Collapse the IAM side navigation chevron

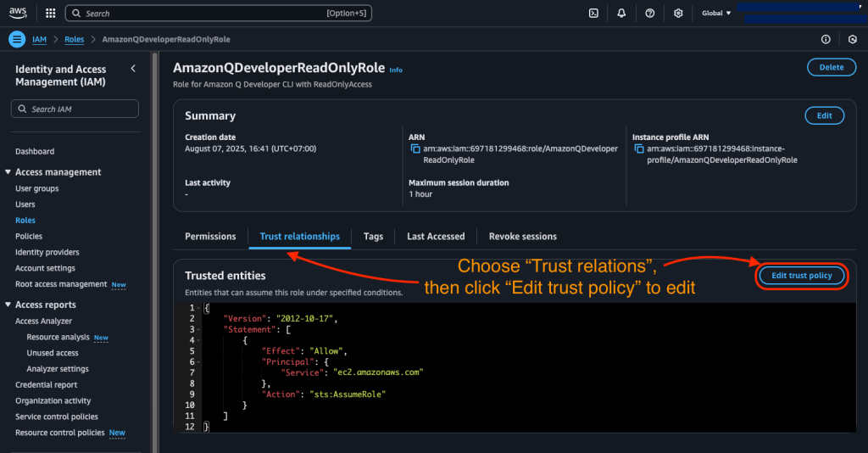(133, 69)
